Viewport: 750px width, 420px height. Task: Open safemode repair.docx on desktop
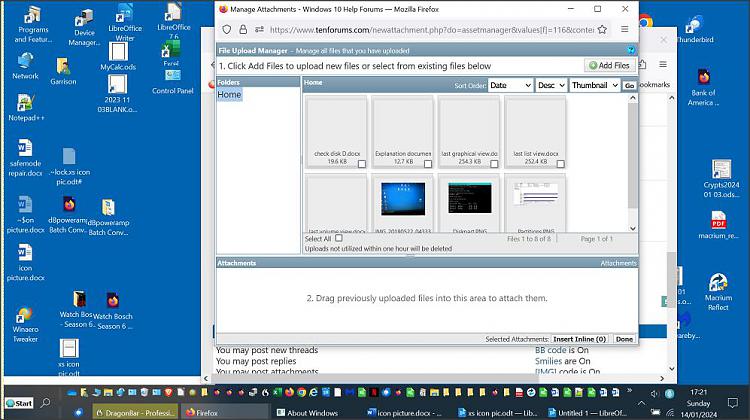click(x=25, y=158)
